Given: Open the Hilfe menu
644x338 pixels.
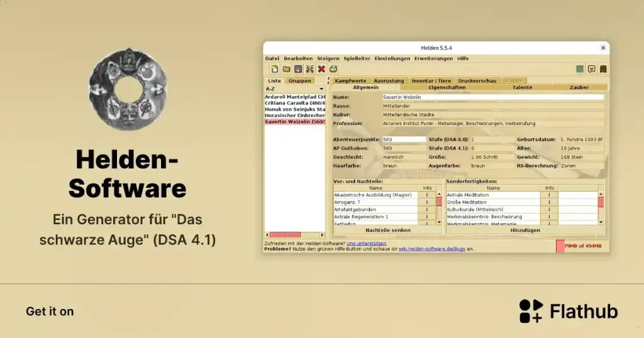Looking at the screenshot, I should click(463, 58).
